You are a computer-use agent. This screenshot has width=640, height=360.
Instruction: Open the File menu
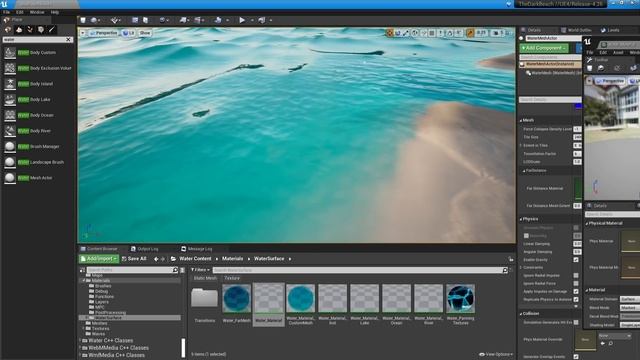pyautogui.click(x=7, y=12)
